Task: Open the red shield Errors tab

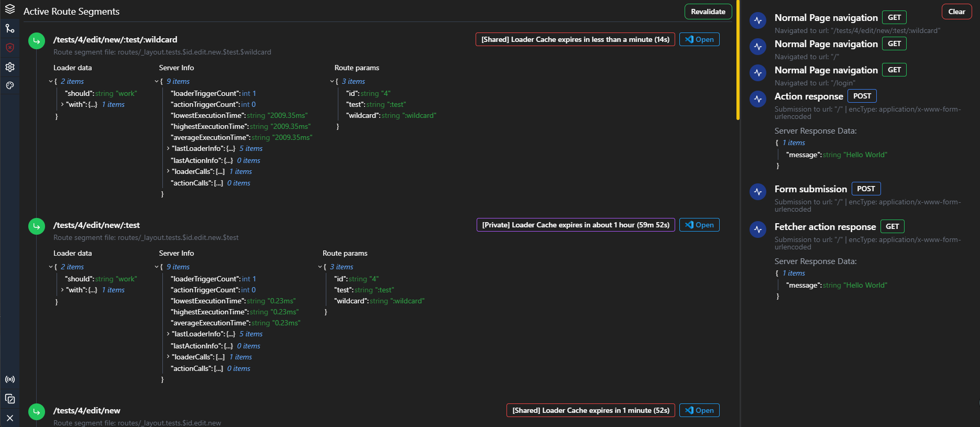Action: pyautogui.click(x=10, y=48)
